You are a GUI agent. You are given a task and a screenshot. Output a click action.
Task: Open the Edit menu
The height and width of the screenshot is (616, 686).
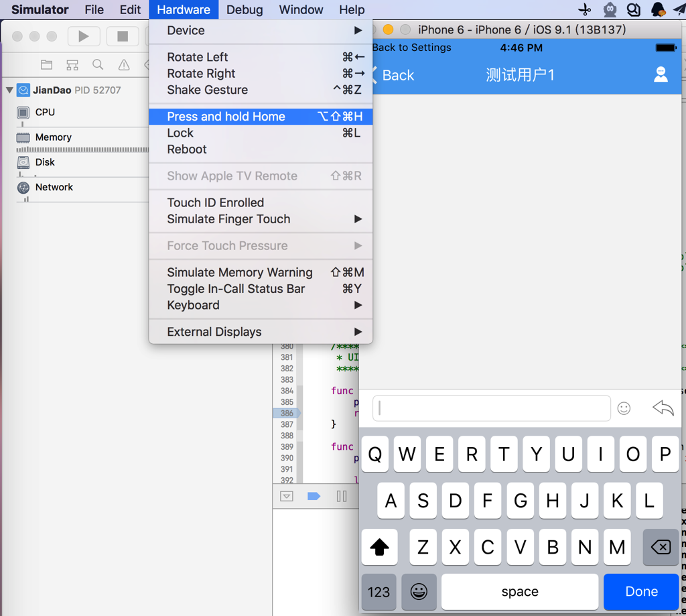[131, 9]
